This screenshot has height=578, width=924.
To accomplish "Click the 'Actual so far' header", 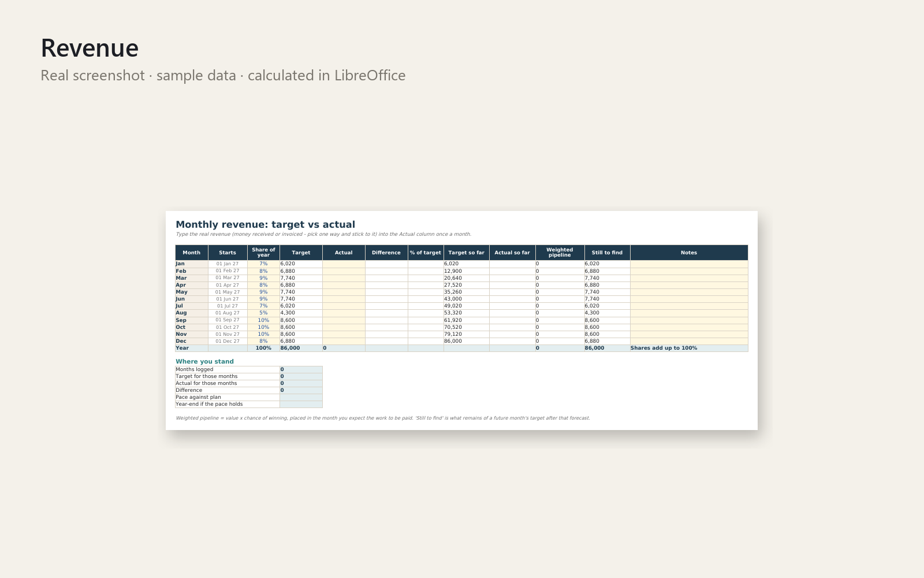I will (x=512, y=253).
